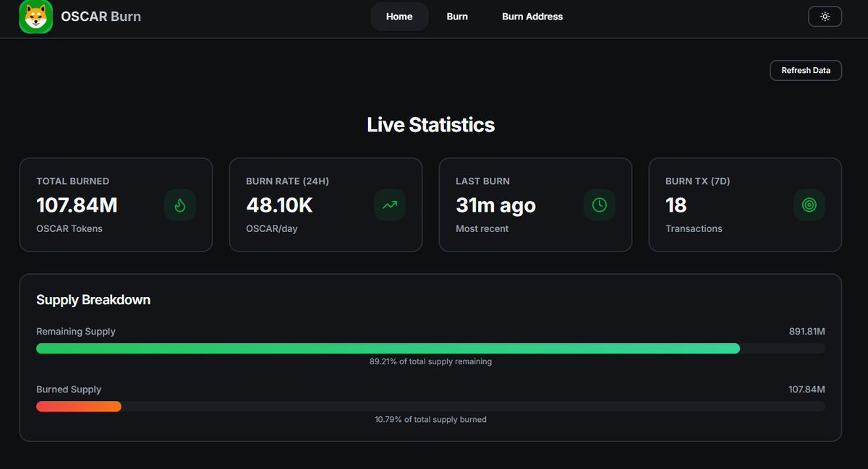
Task: Click the Refresh Data button
Action: pos(806,70)
